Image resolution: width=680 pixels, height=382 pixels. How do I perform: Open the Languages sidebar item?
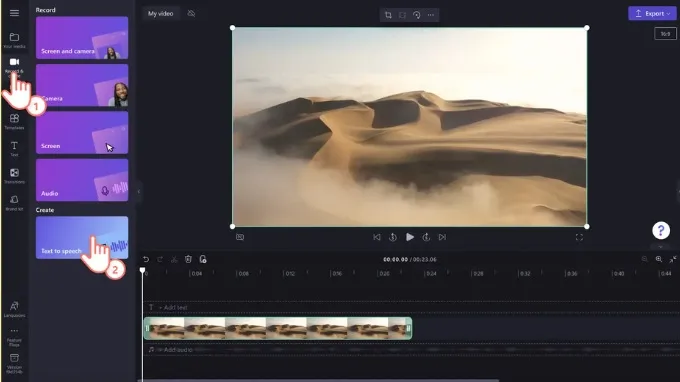[x=14, y=310]
